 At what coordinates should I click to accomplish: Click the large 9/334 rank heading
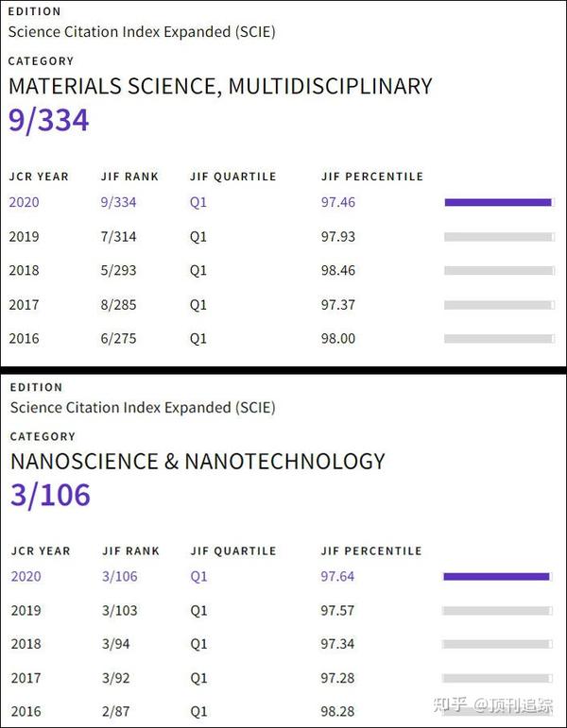click(49, 121)
